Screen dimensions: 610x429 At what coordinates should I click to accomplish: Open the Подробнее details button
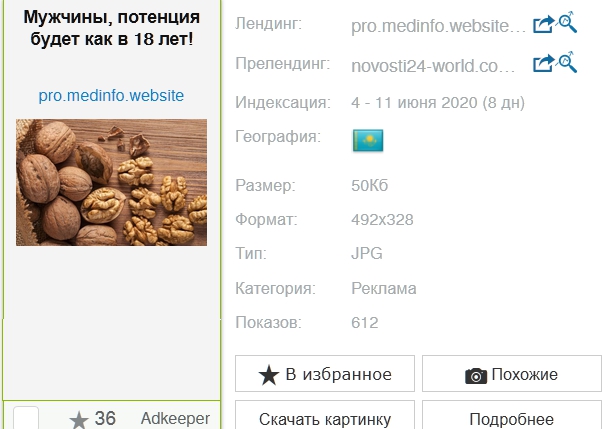[x=512, y=415]
